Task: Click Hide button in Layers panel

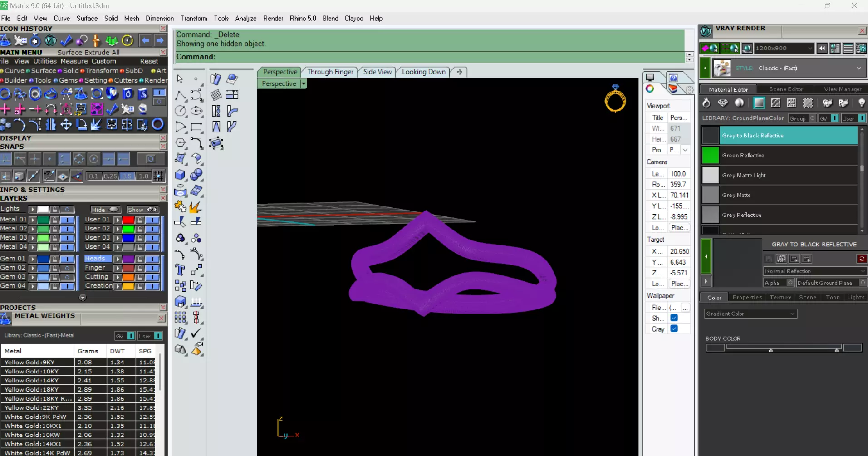Action: 105,210
